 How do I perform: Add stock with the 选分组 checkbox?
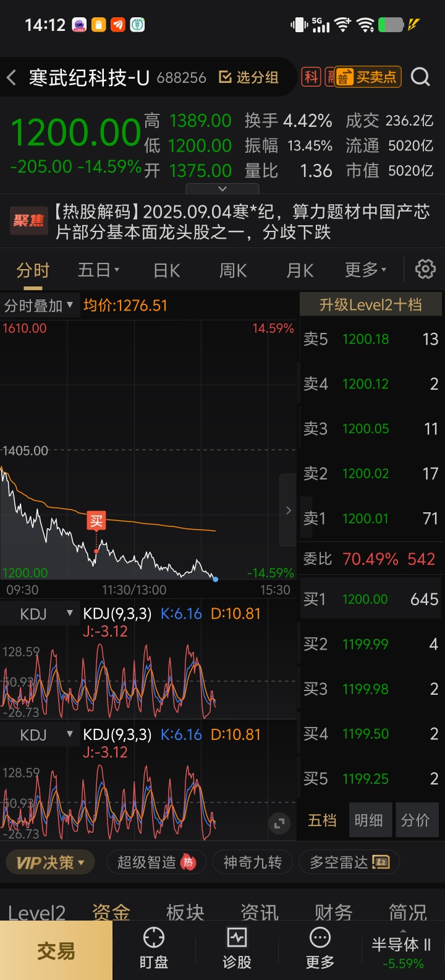click(x=248, y=77)
